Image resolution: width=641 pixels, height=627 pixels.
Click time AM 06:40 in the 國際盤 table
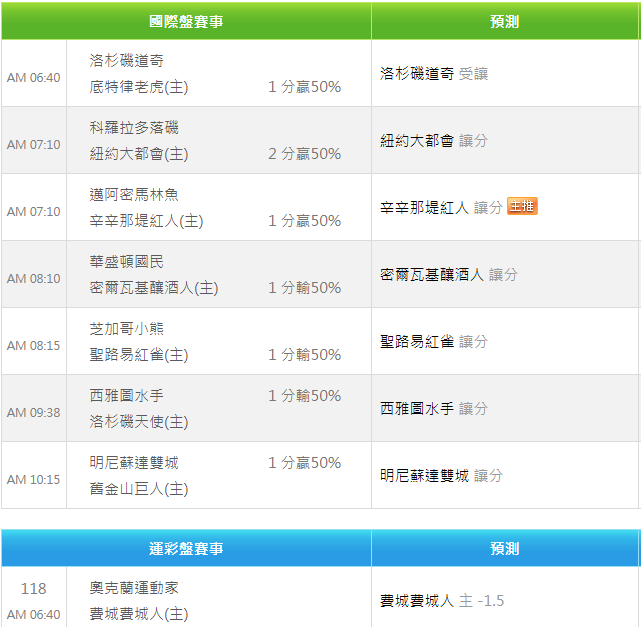coord(34,78)
